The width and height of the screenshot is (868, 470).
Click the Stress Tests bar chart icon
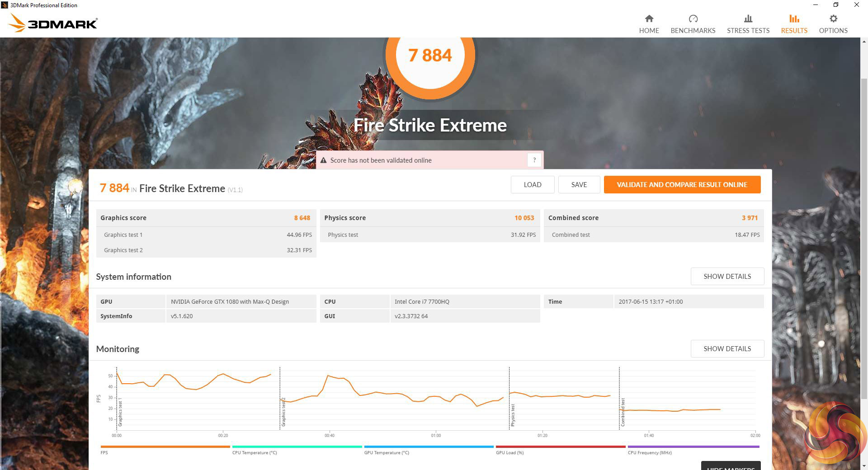[x=748, y=19]
